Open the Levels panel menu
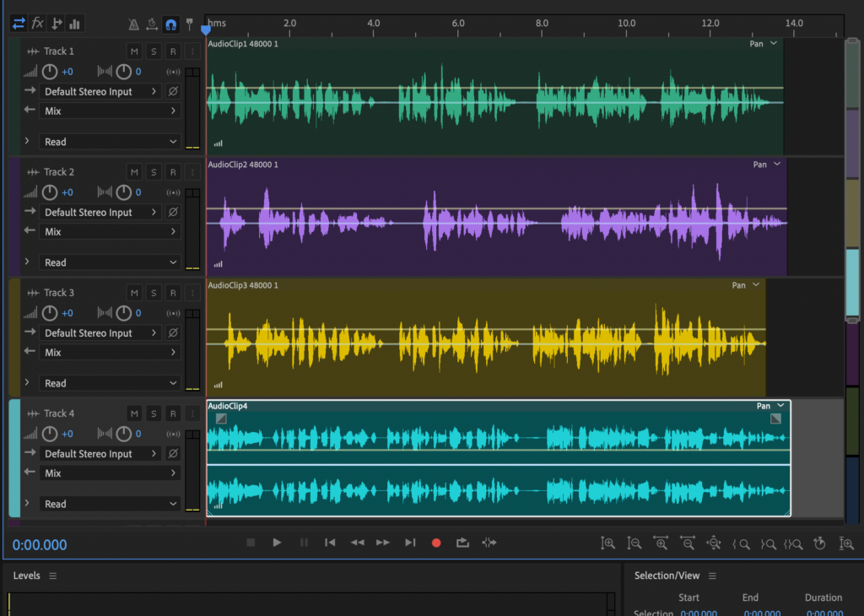864x616 pixels. coord(52,575)
